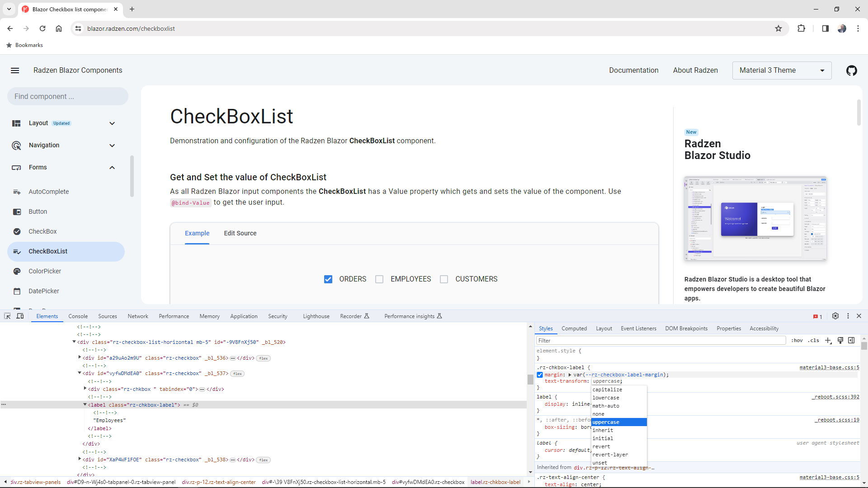Click the AutoComplete item icon
Viewport: 868px width, 488px height.
coord(17,192)
